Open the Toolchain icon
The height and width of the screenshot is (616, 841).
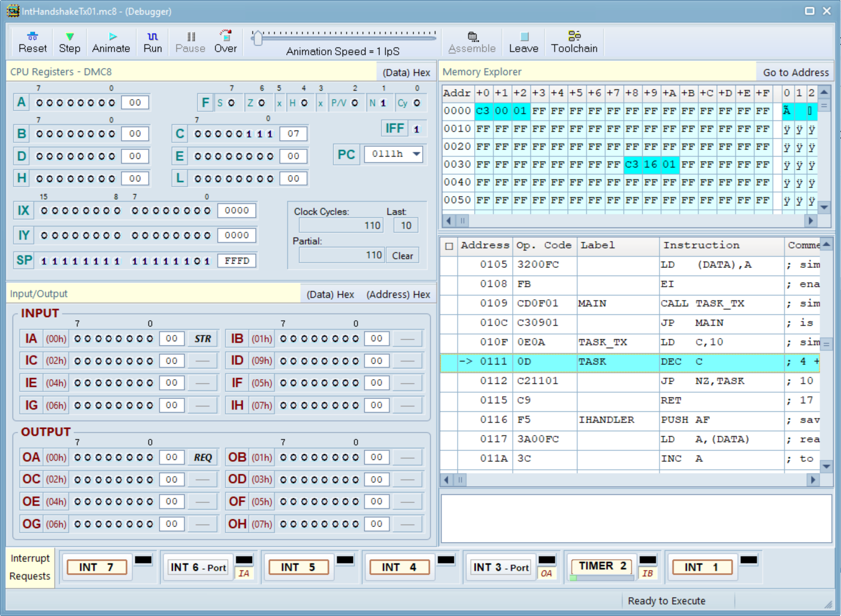(x=574, y=42)
